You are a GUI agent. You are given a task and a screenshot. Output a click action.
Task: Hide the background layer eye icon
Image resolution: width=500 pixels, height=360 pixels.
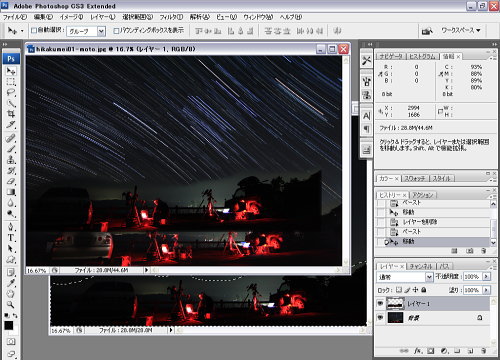(380, 318)
